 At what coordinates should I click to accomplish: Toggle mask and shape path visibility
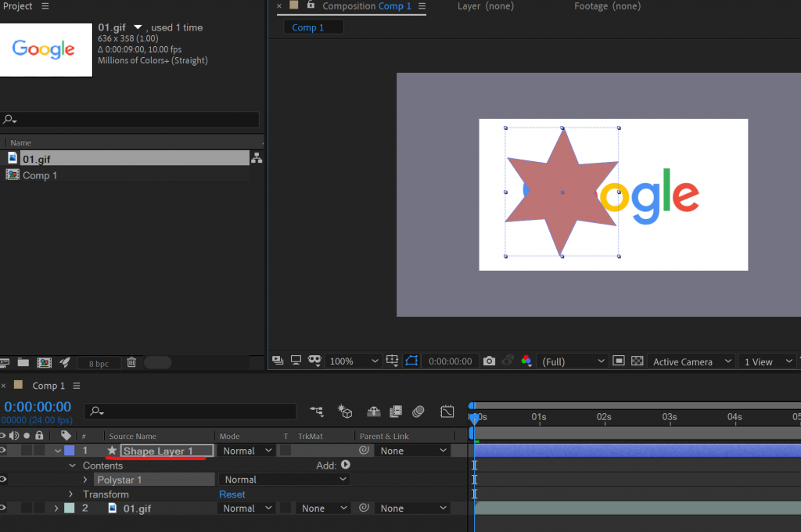[x=411, y=361]
